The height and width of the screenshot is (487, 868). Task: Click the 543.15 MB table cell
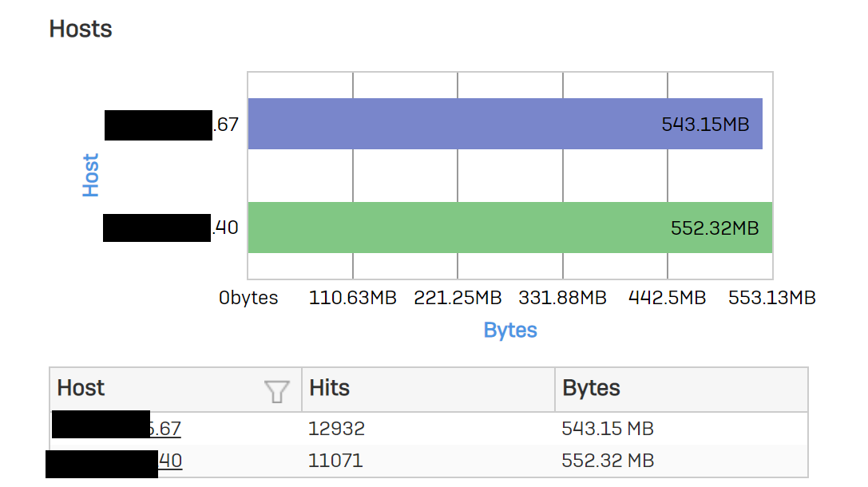[607, 429]
